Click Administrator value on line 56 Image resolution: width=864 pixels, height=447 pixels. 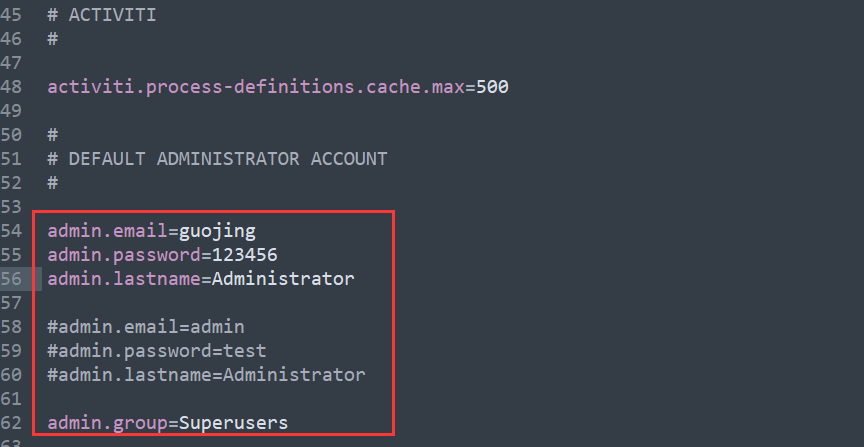pos(283,279)
